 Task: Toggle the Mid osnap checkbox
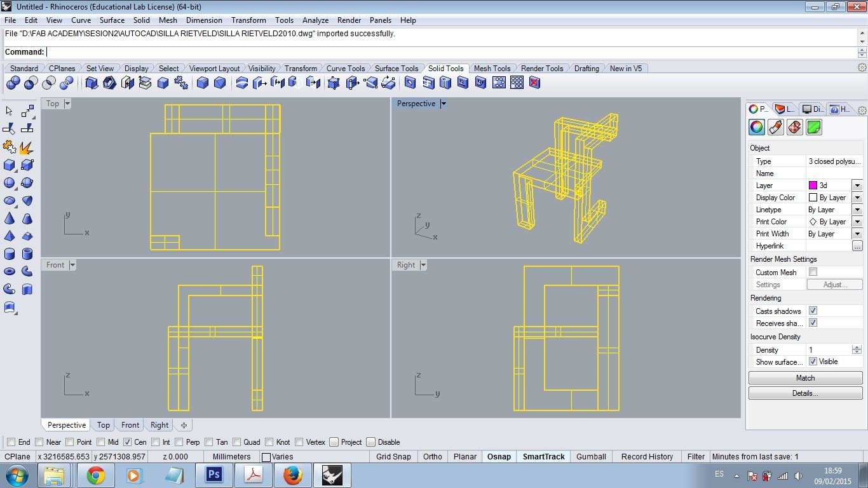[100, 442]
